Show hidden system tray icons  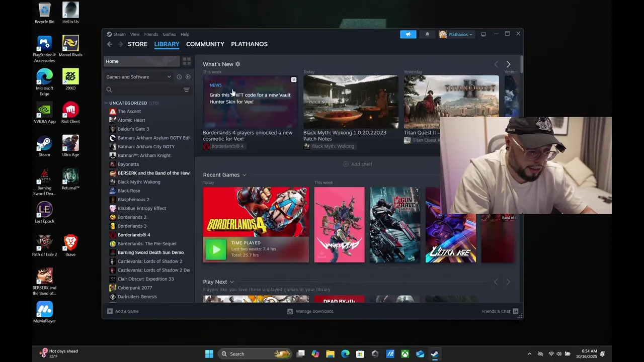[x=529, y=354]
